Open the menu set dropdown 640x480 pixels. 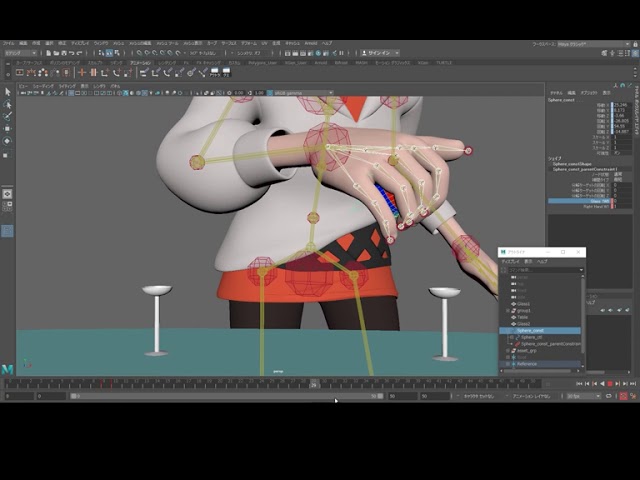(21, 53)
